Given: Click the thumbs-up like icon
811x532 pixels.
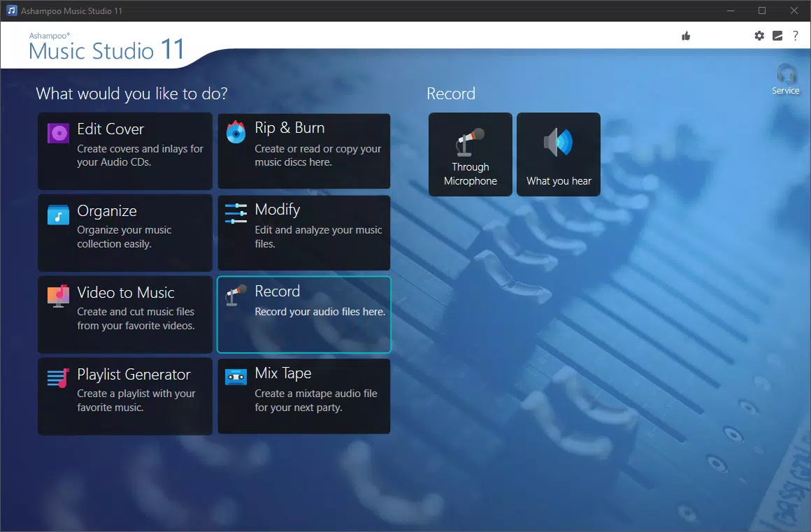Looking at the screenshot, I should point(686,36).
